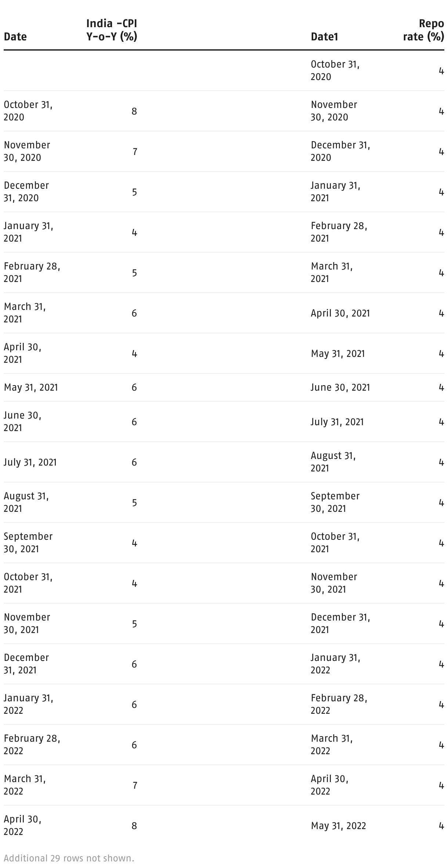Select the May 31, 2022 Date1 cell

click(338, 826)
